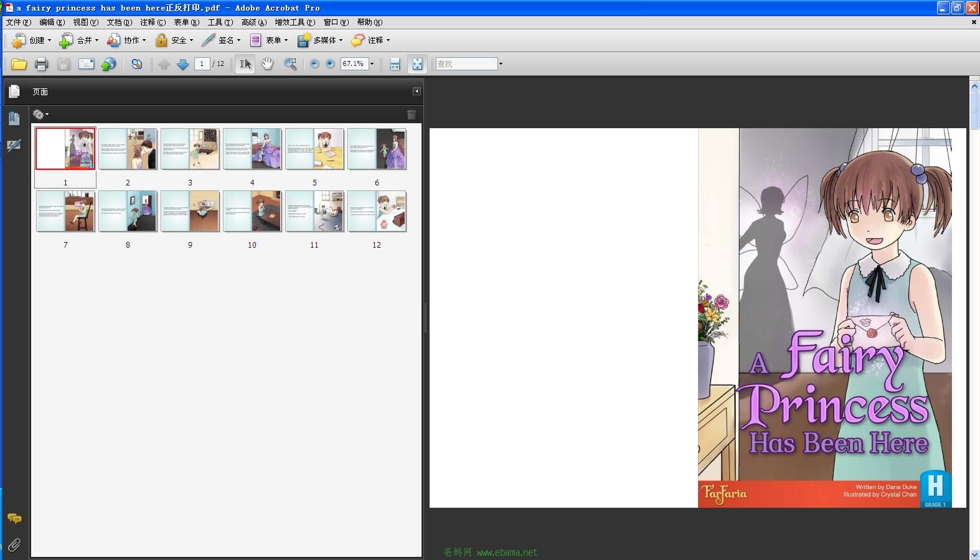Click the page number input field
Screen dimensions: 980x560
(x=202, y=64)
